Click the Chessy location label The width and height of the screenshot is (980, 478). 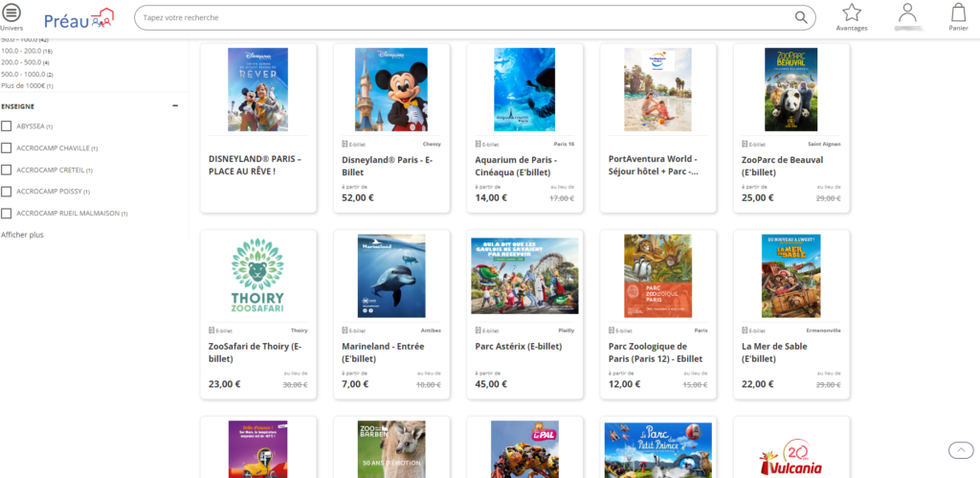click(x=432, y=144)
